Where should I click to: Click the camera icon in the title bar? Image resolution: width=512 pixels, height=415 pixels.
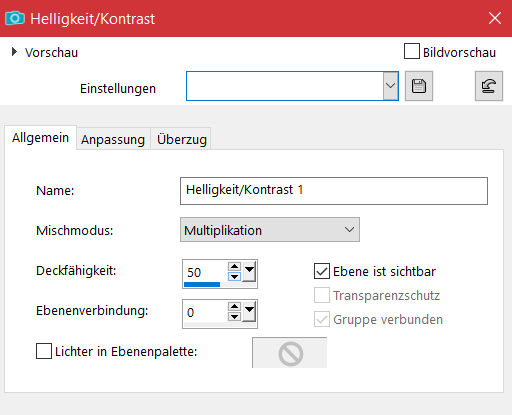coord(15,18)
